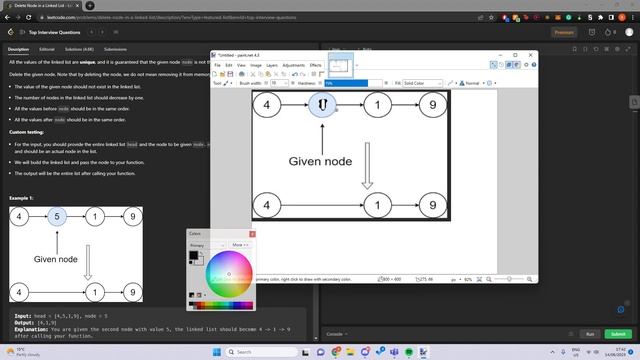Click the LeetCode user avatar

[x=629, y=32]
